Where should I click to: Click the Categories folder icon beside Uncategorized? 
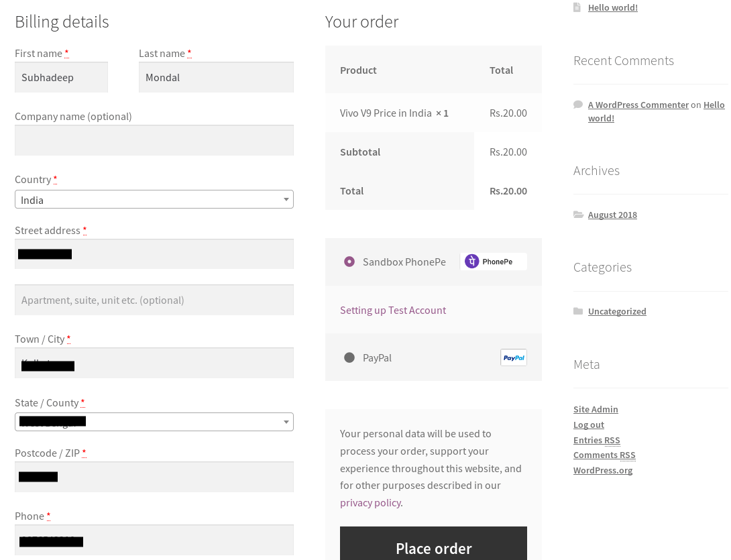point(578,311)
